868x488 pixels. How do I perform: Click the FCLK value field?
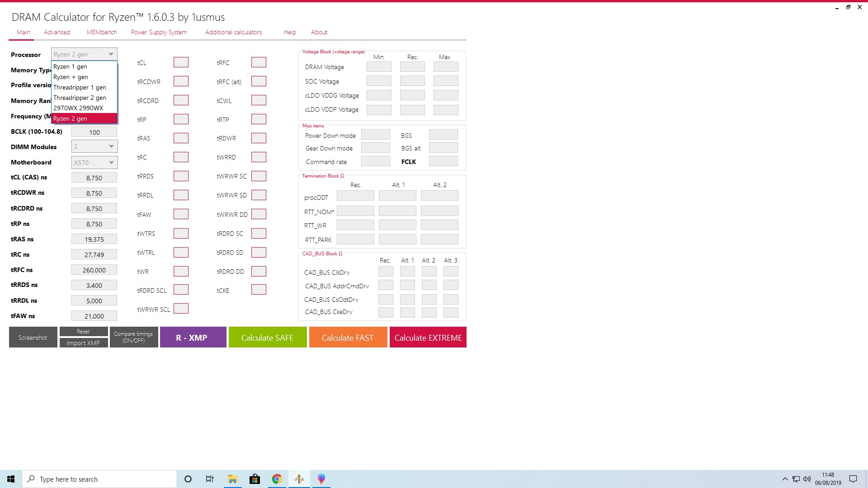pyautogui.click(x=443, y=161)
